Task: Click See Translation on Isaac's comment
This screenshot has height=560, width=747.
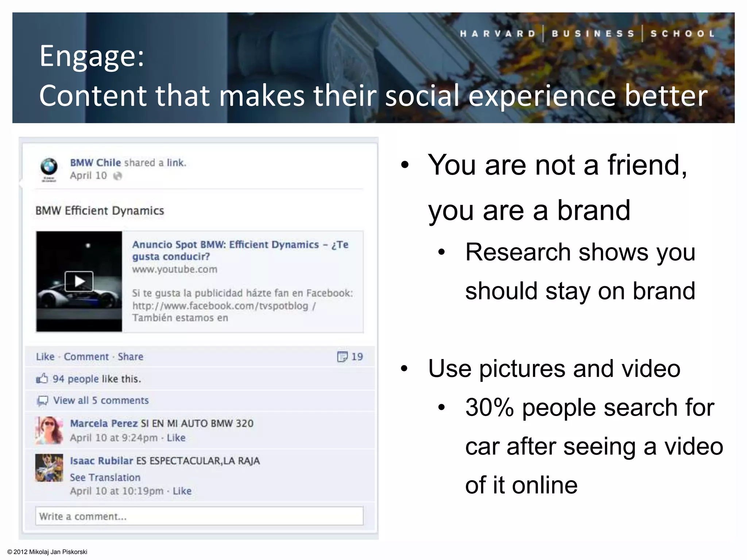Action: (105, 477)
